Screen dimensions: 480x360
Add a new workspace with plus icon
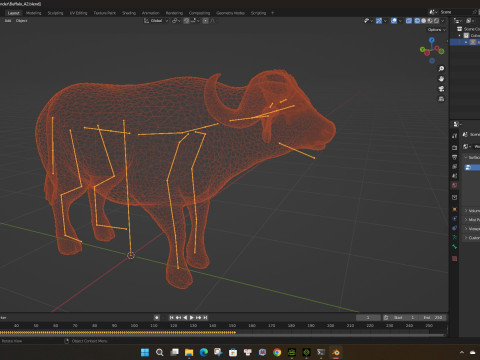272,13
